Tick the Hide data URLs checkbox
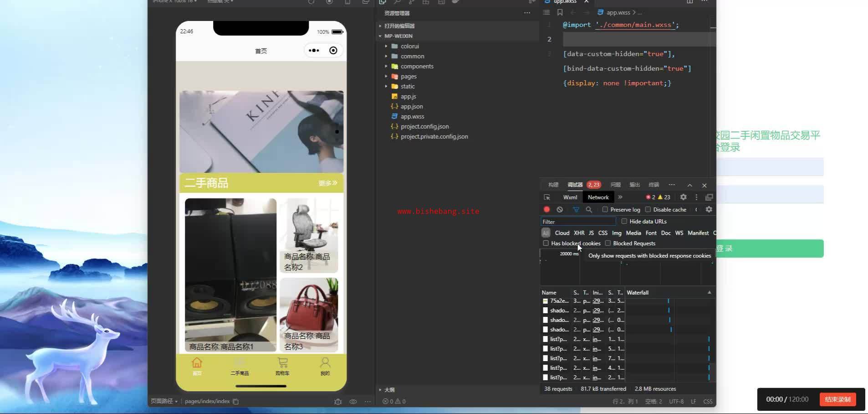868x414 pixels. click(624, 222)
